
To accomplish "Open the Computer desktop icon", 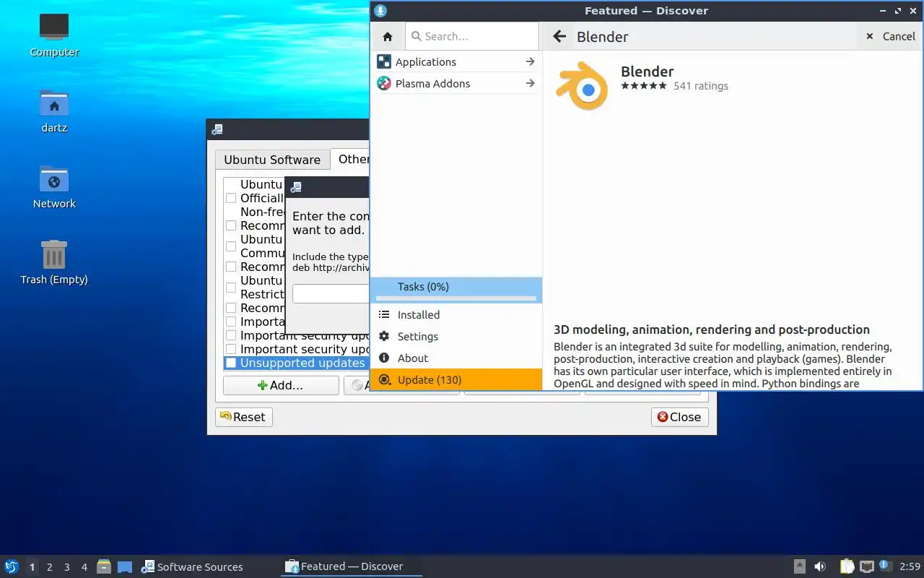I will pos(54,27).
